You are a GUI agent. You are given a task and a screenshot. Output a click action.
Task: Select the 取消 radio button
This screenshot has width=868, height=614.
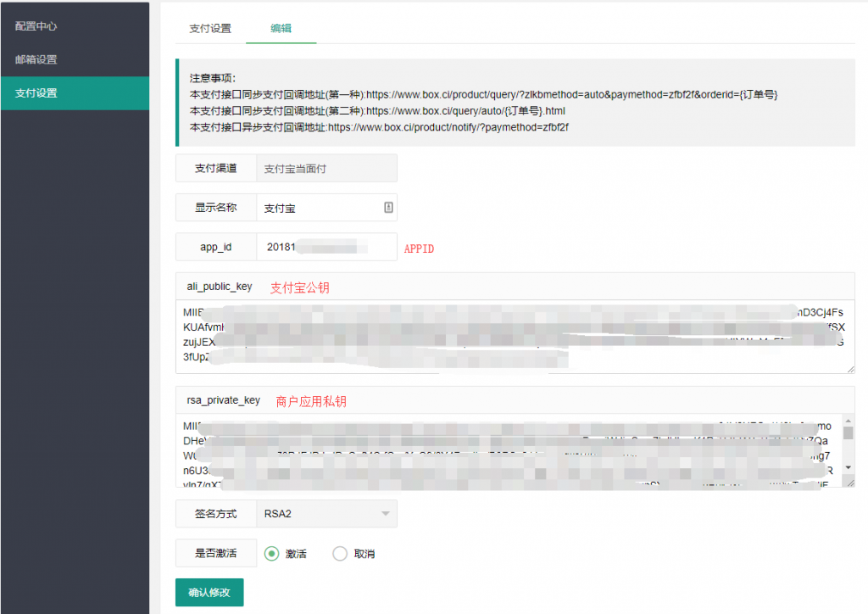[x=340, y=554]
